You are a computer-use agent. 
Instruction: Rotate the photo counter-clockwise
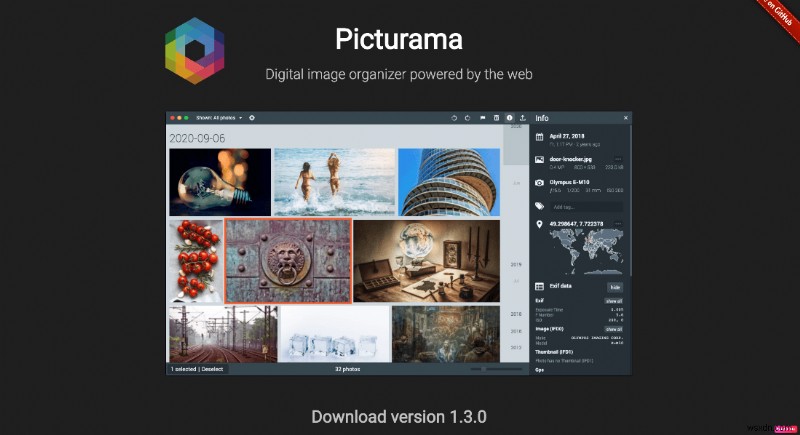pyautogui.click(x=454, y=118)
